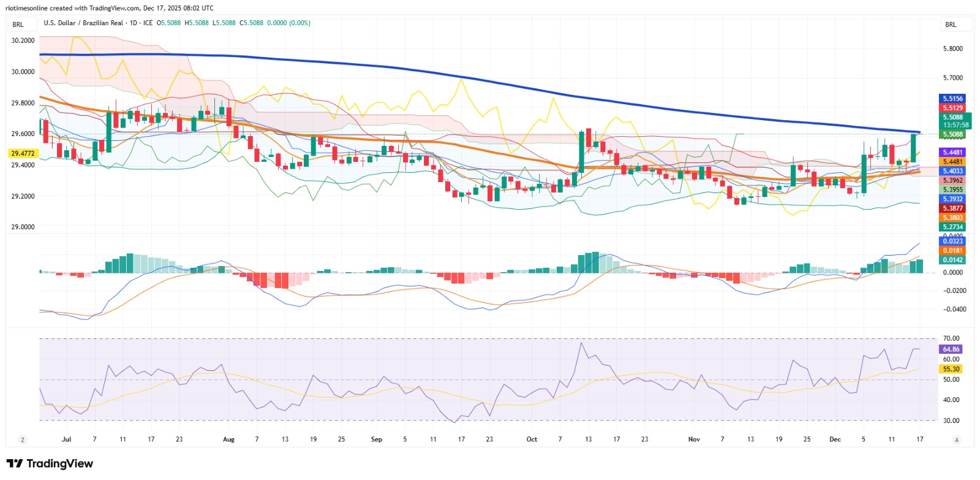This screenshot has width=980, height=480.
Task: Click the Aug label on the time axis
Action: (x=228, y=440)
